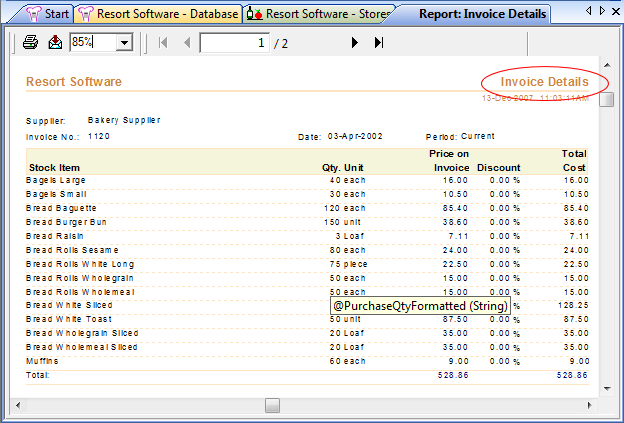Click the 120 each quantity for Baguette
Screen dimensions: 624x423
click(x=344, y=208)
